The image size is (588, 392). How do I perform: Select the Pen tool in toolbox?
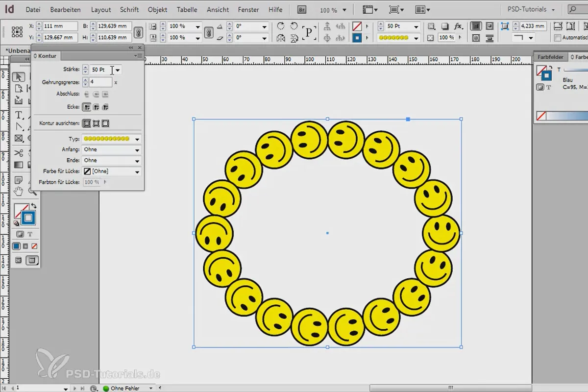coord(19,127)
